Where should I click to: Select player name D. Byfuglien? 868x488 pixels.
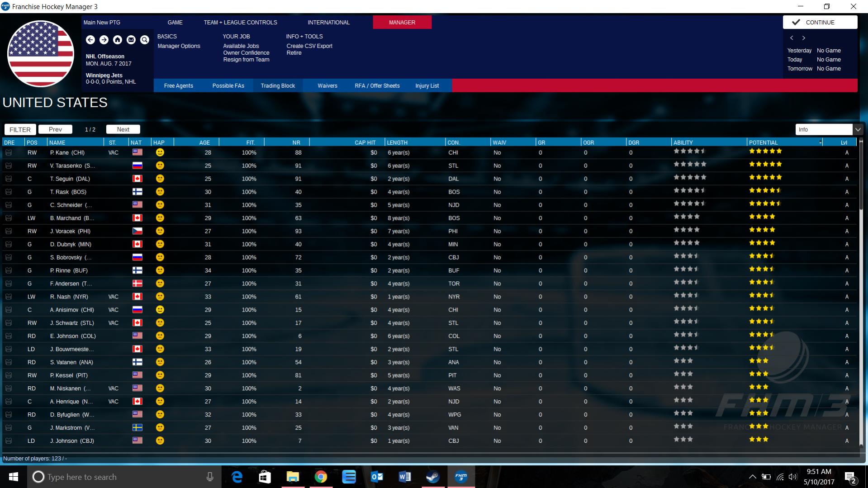pyautogui.click(x=72, y=415)
